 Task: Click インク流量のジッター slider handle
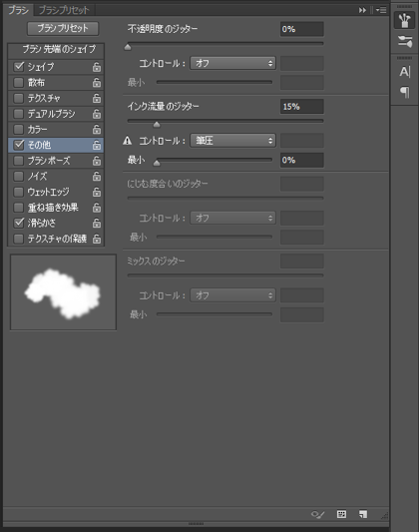(x=157, y=124)
